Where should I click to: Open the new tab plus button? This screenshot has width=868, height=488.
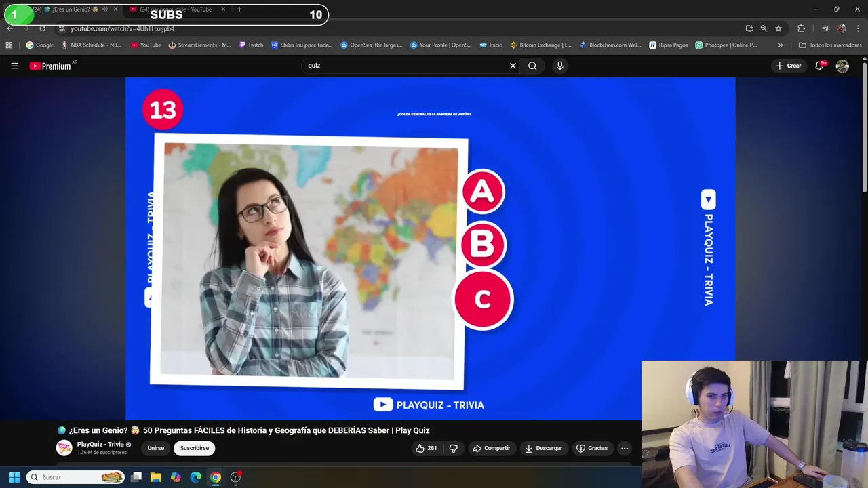(239, 9)
